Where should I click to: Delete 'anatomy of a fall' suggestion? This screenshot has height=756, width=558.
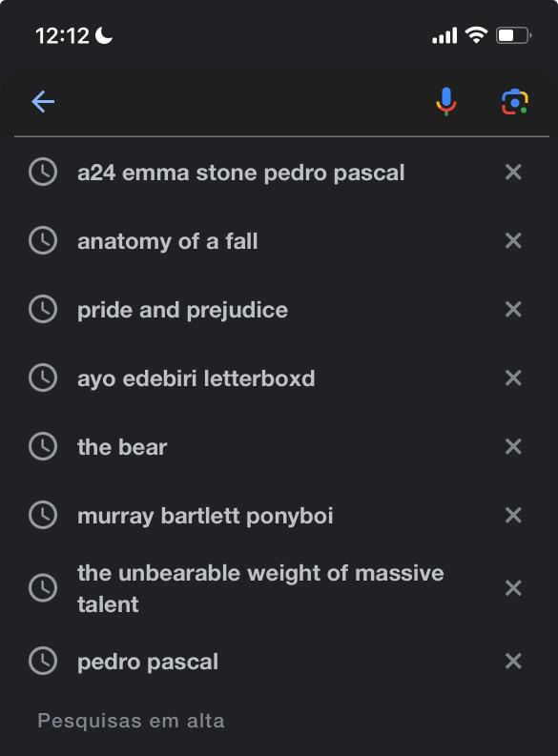point(513,240)
